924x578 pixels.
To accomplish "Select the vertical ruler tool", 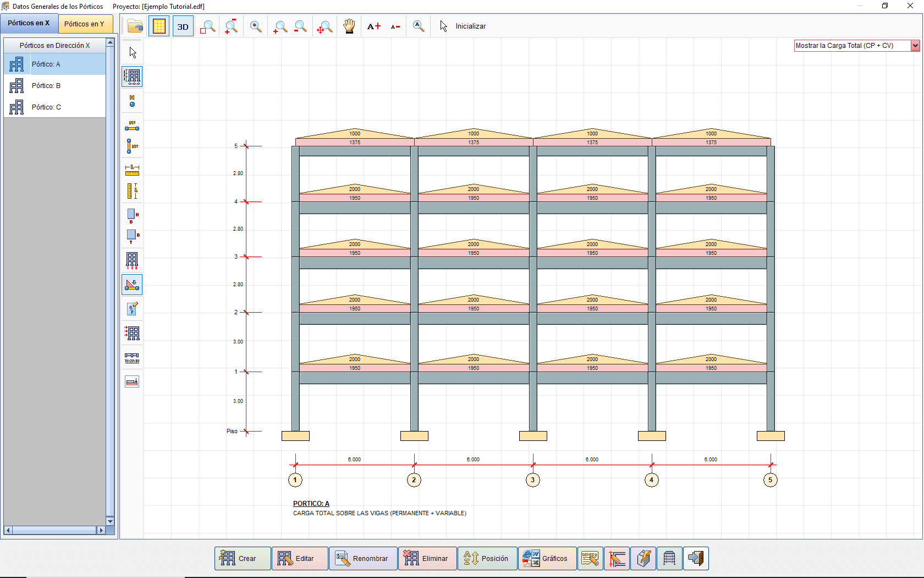I will 132,191.
